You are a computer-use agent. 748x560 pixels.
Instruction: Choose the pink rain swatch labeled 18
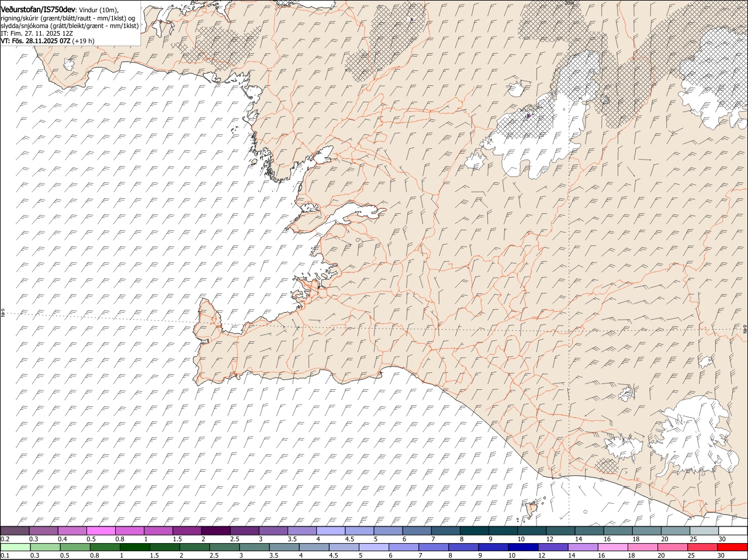pyautogui.click(x=643, y=547)
